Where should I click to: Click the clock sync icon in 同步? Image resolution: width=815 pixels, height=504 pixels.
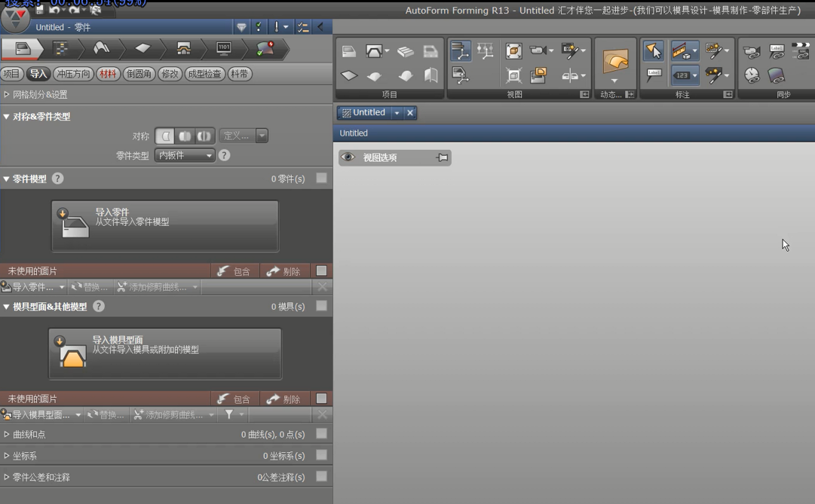tap(752, 75)
